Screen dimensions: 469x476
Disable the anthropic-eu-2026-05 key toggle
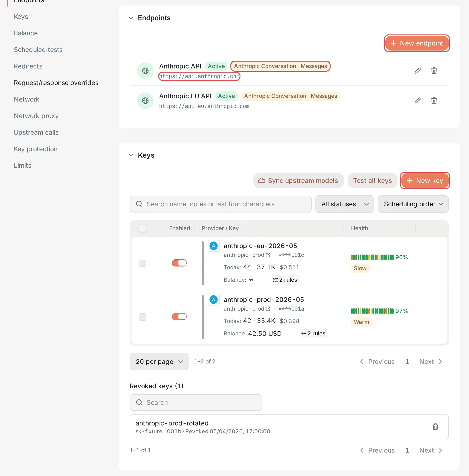pyautogui.click(x=179, y=263)
